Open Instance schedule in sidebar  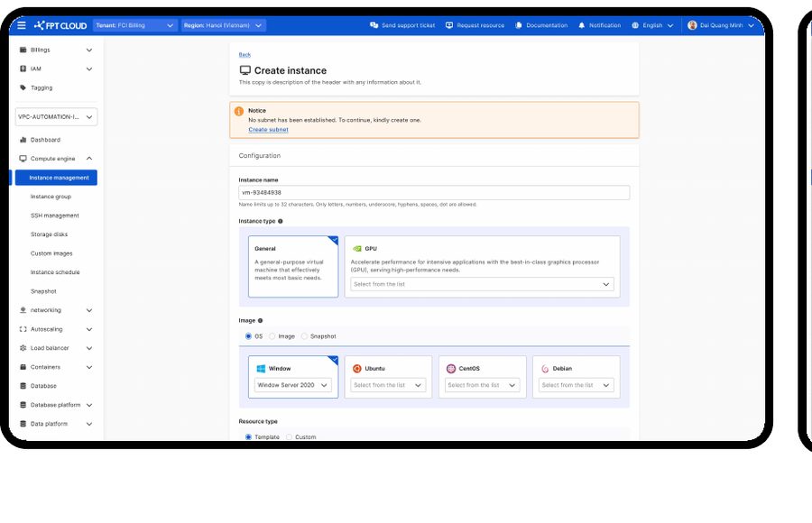55,271
